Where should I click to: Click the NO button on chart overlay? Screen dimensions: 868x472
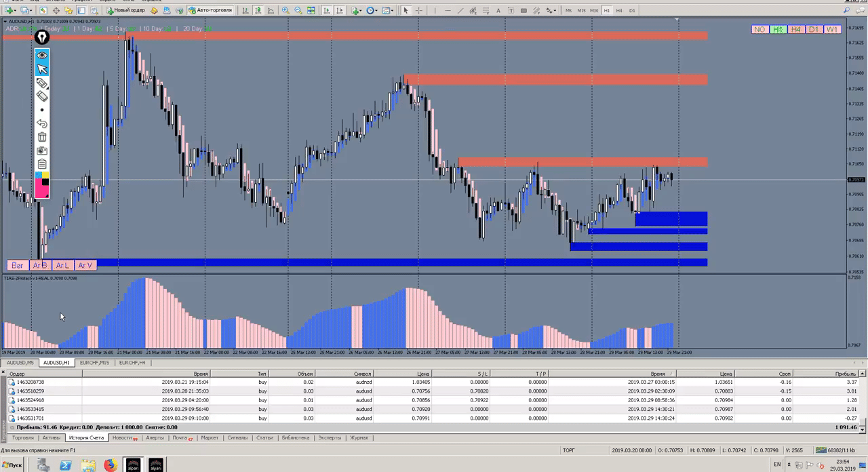coord(759,29)
